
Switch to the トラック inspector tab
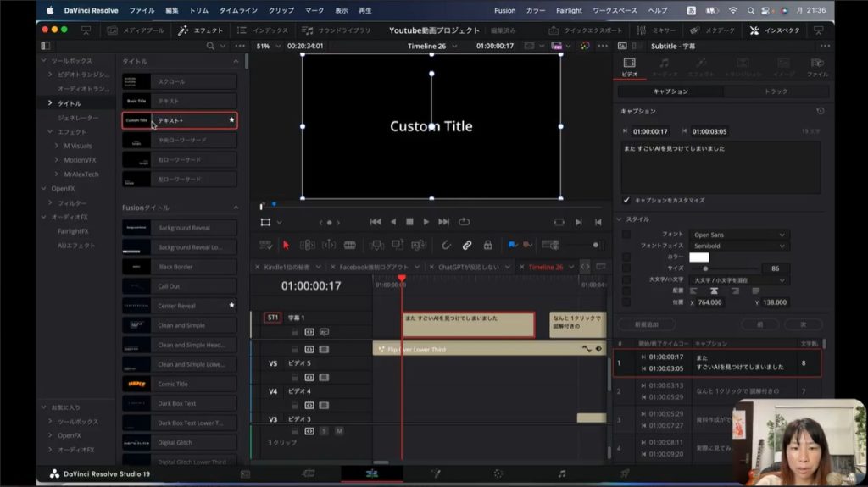(775, 91)
